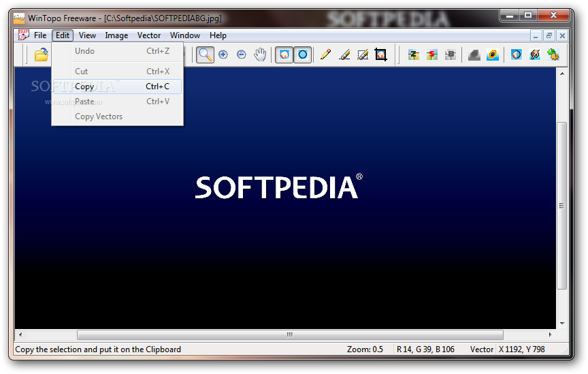
Task: Open the File menu
Action: (x=39, y=35)
